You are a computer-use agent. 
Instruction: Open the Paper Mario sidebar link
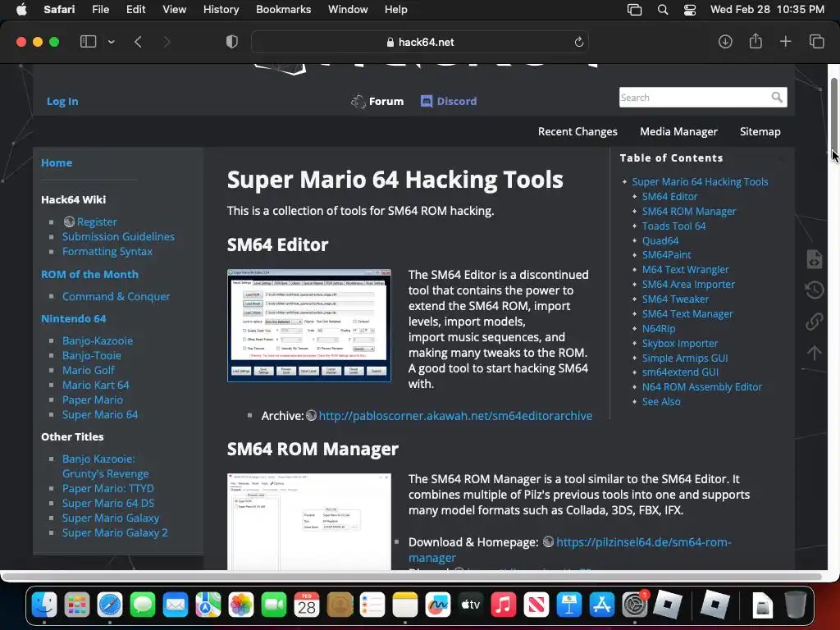[92, 399]
